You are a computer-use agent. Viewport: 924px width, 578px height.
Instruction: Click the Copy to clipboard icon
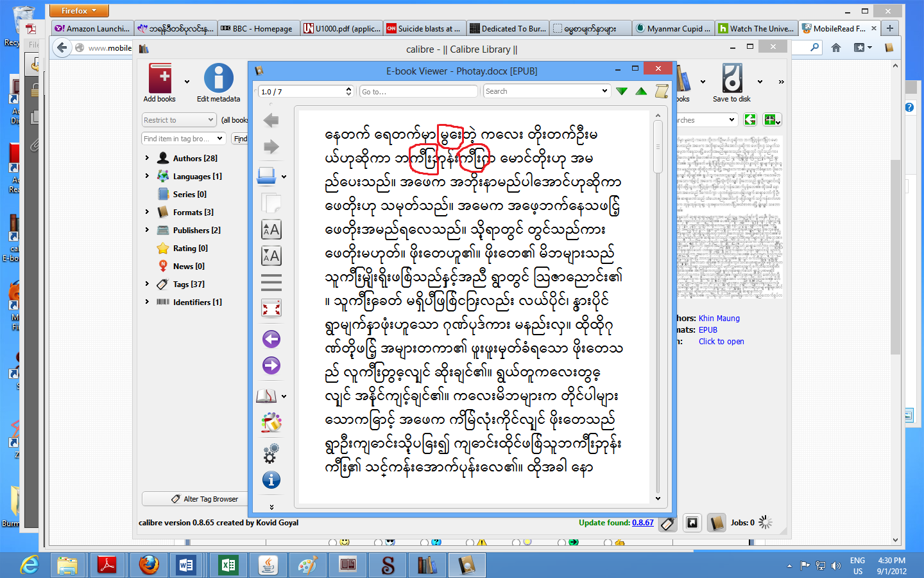point(271,202)
